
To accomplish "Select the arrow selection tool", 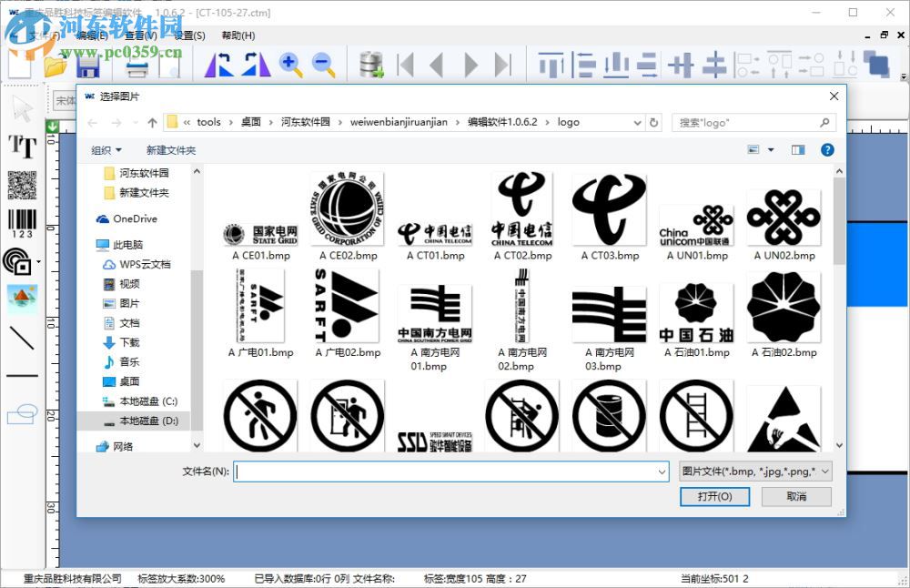I will pos(21,107).
